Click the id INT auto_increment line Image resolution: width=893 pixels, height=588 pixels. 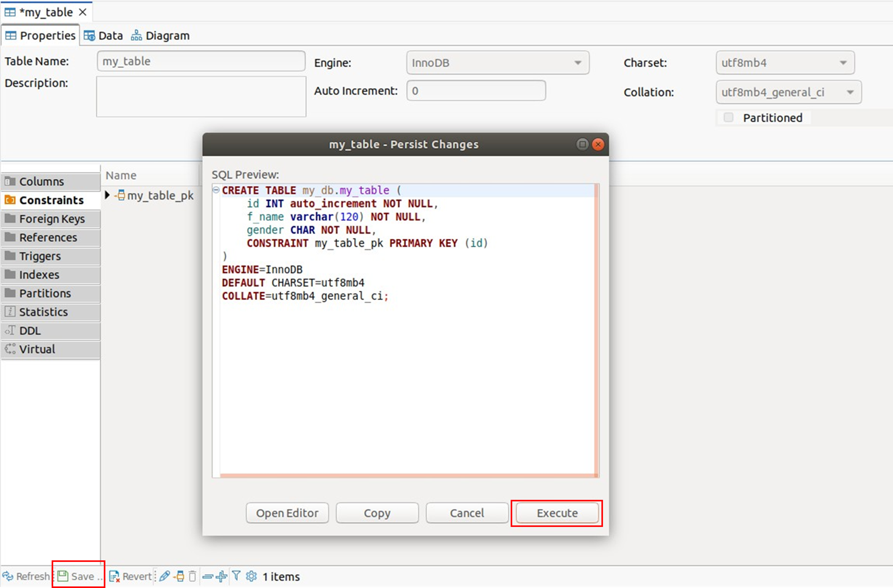tap(342, 203)
